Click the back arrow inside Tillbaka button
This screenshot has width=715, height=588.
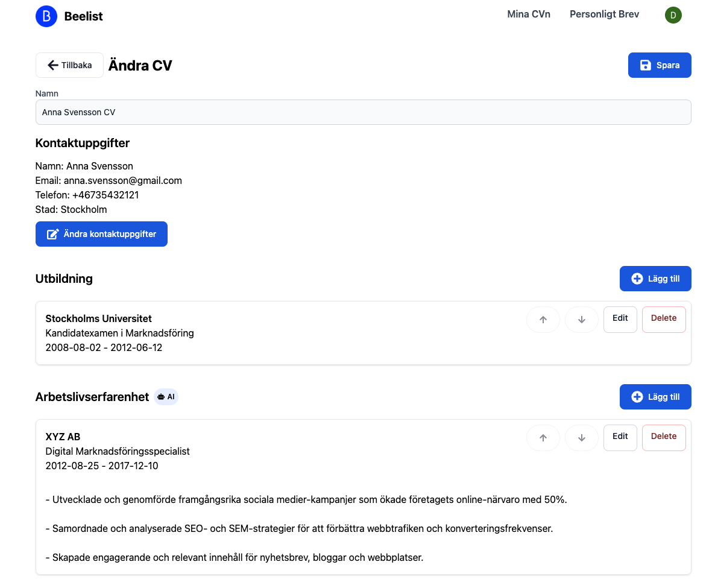(x=53, y=65)
